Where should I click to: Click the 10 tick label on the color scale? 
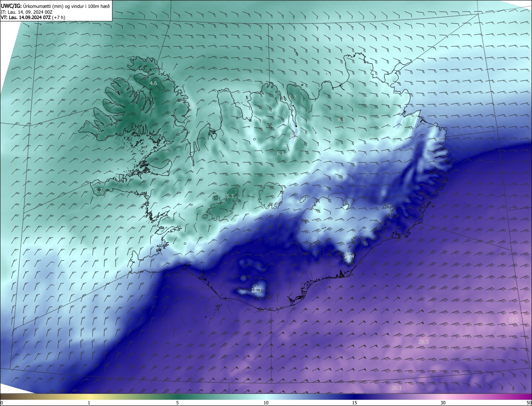266,403
